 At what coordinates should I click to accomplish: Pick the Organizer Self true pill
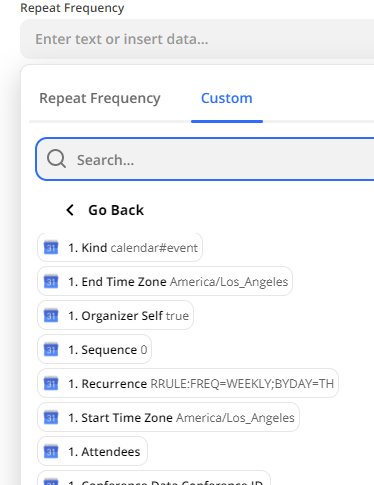[116, 315]
